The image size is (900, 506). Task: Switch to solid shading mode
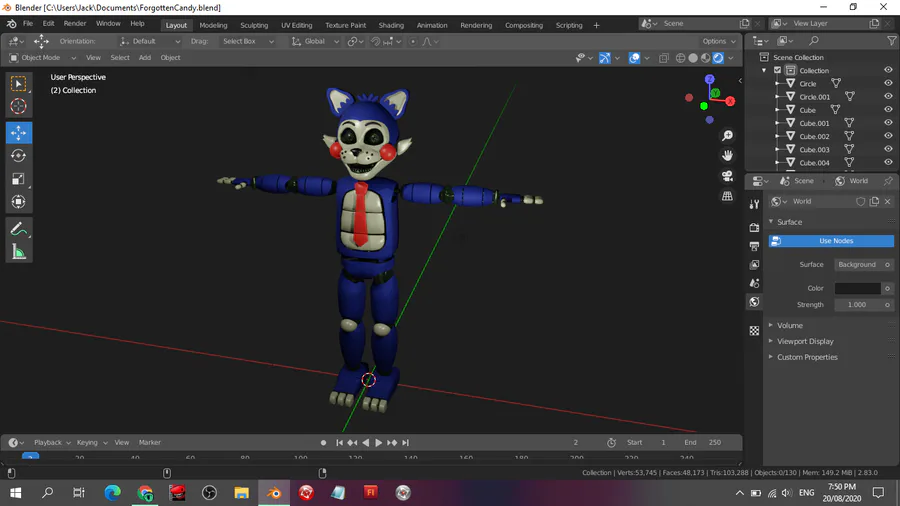693,58
